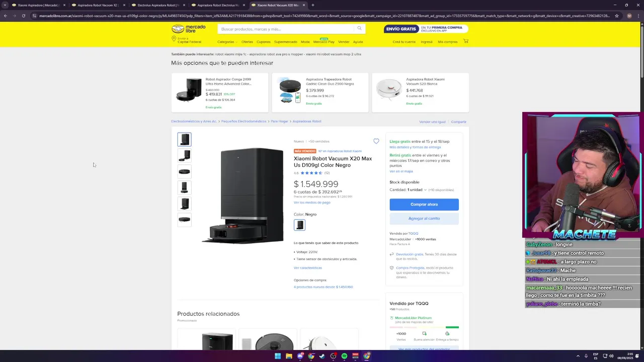
Task: Close the Electrolux Aspiradora Robot tab
Action: [x=184, y=5]
